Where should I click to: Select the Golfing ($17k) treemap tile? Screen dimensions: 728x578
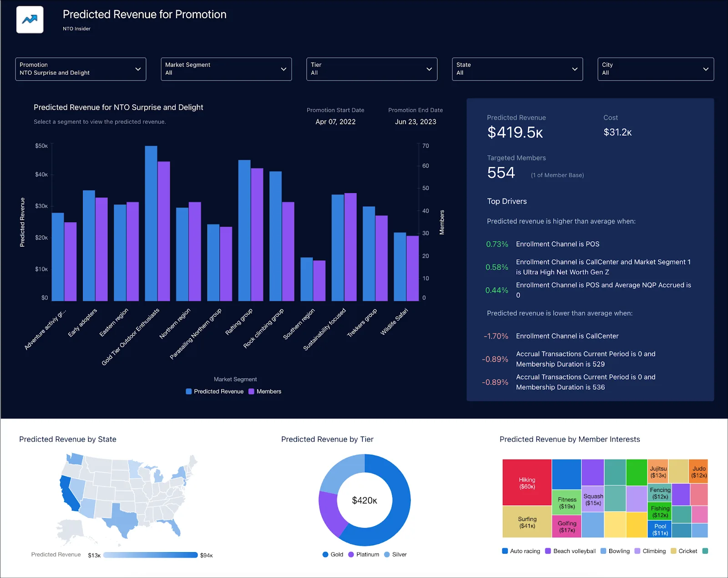[567, 527]
